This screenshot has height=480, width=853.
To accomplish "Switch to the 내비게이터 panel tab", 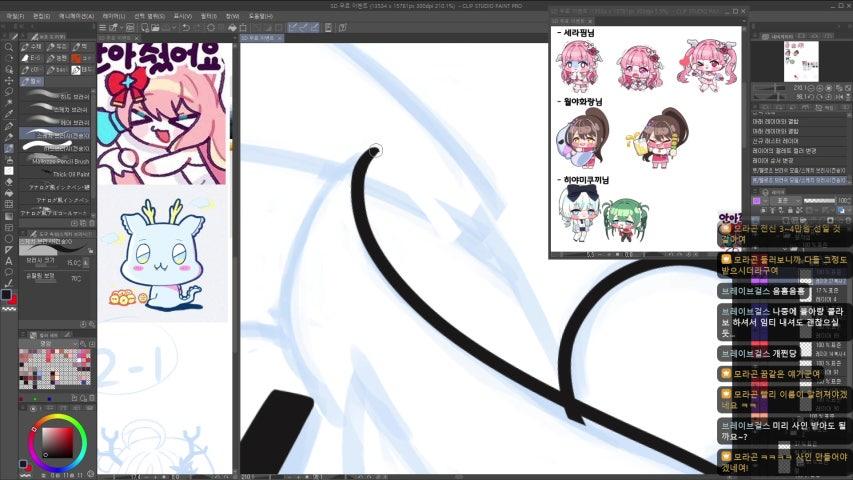I will point(778,36).
